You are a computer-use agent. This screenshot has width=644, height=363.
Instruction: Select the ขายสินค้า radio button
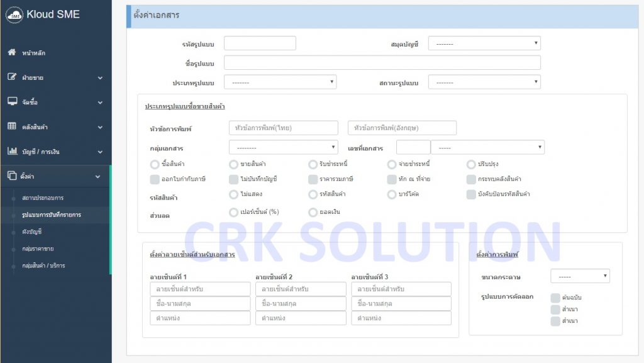tap(233, 164)
